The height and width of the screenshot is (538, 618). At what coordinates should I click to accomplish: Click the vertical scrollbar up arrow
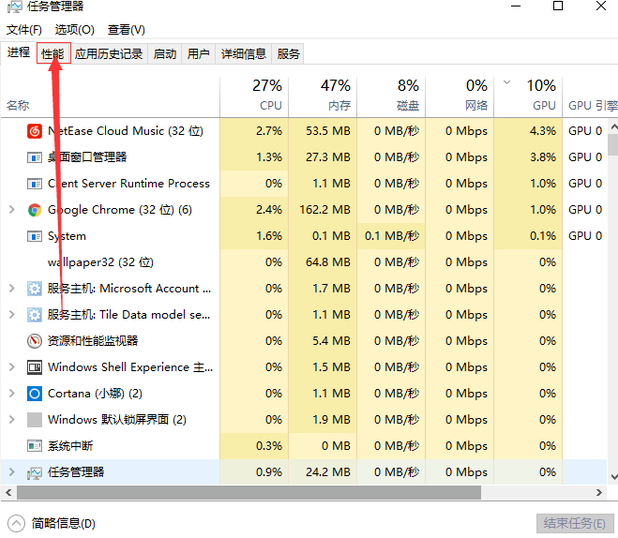pyautogui.click(x=614, y=127)
